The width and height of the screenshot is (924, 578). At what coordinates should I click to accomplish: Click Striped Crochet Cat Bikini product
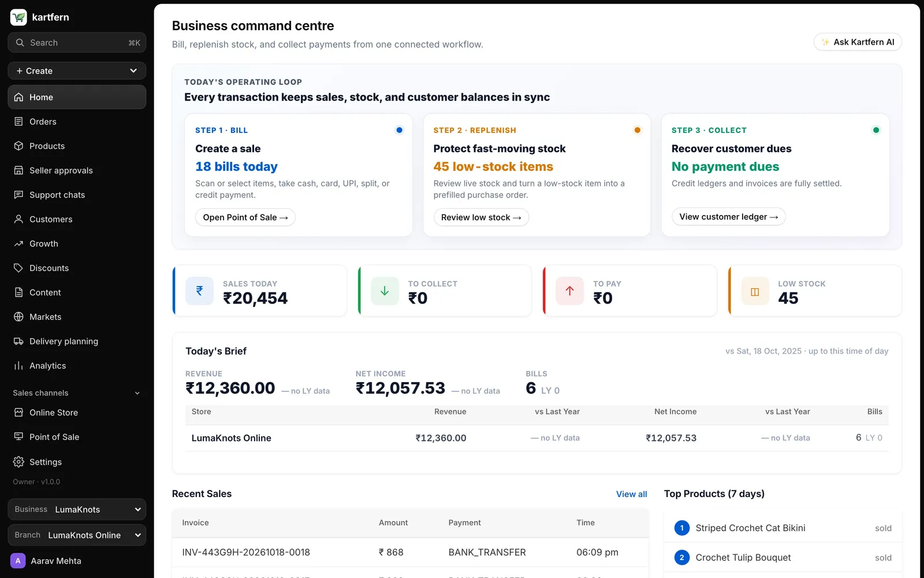[750, 528]
